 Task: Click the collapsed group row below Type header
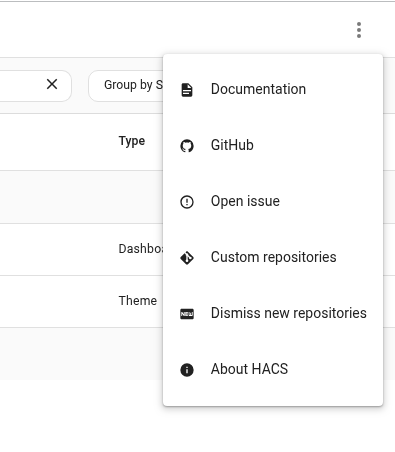[81, 197]
